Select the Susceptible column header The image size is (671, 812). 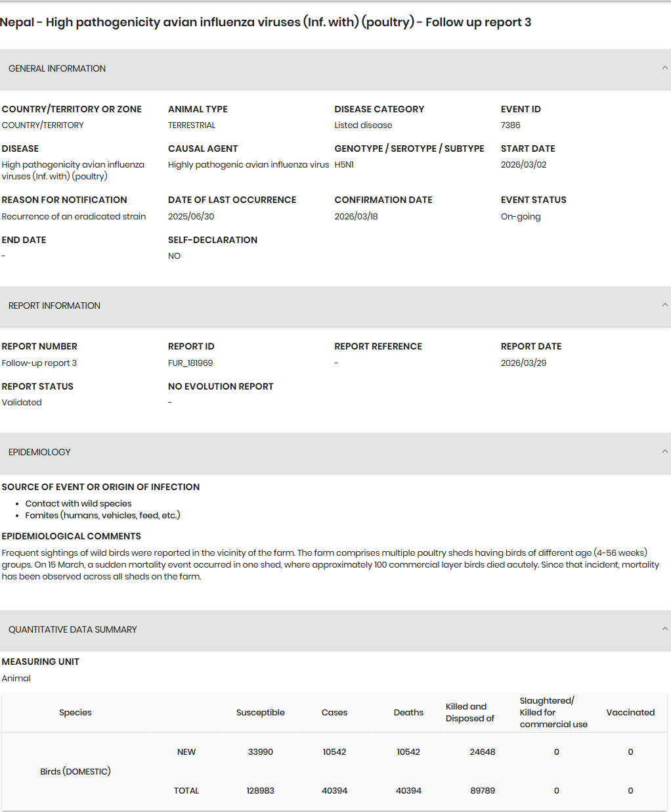[x=261, y=712]
